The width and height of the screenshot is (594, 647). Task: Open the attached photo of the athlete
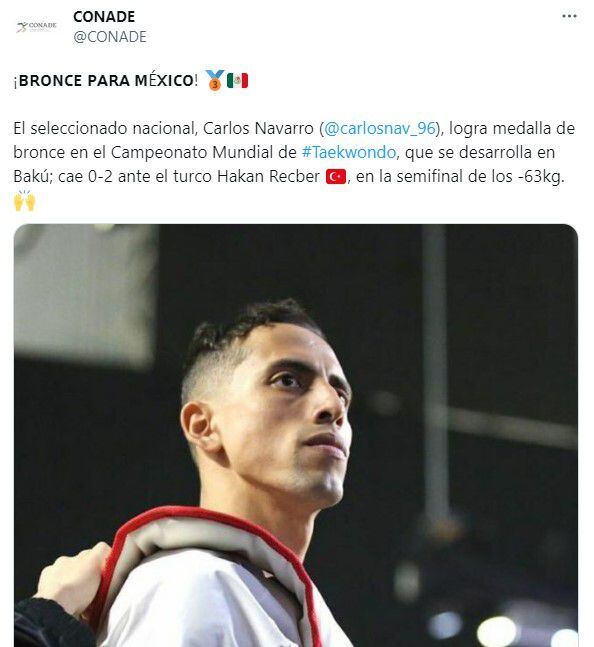pyautogui.click(x=296, y=435)
